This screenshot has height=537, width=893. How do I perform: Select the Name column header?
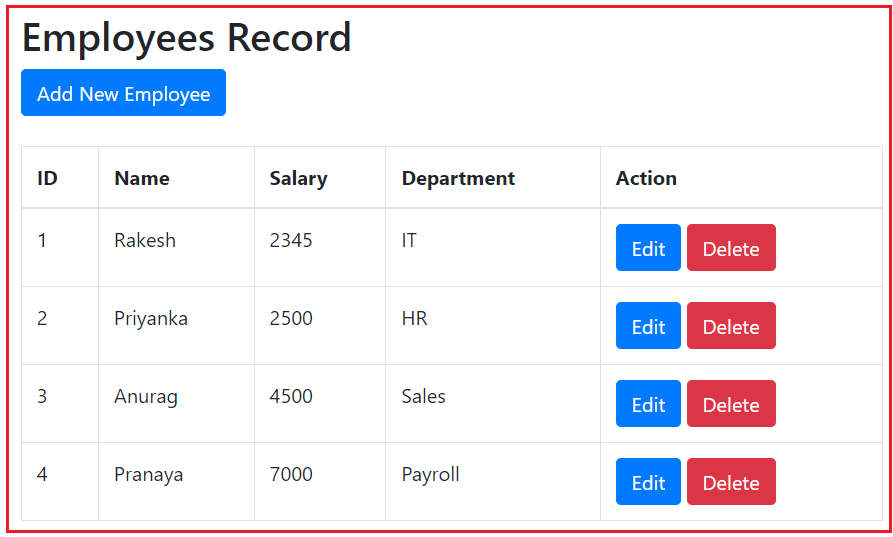pos(142,178)
